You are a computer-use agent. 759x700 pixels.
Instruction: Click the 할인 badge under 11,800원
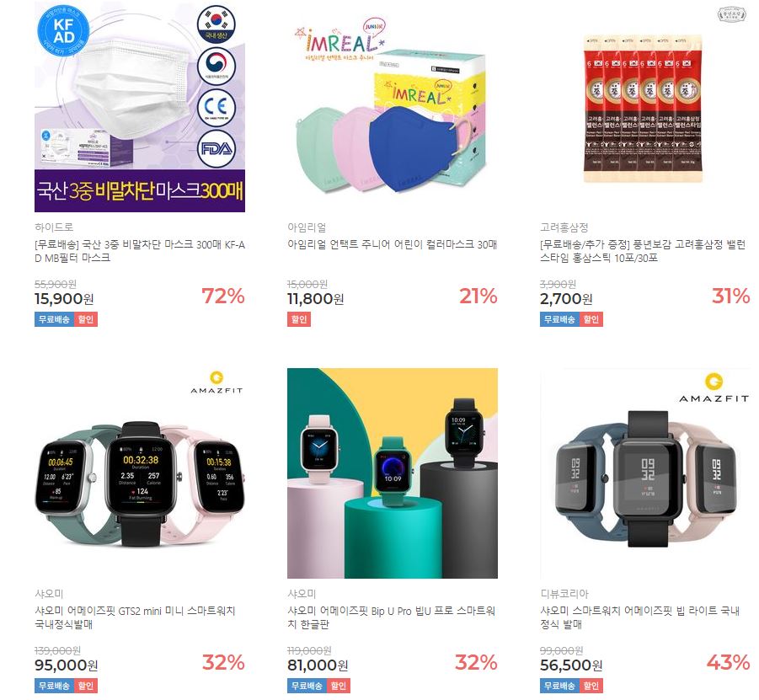pos(299,319)
